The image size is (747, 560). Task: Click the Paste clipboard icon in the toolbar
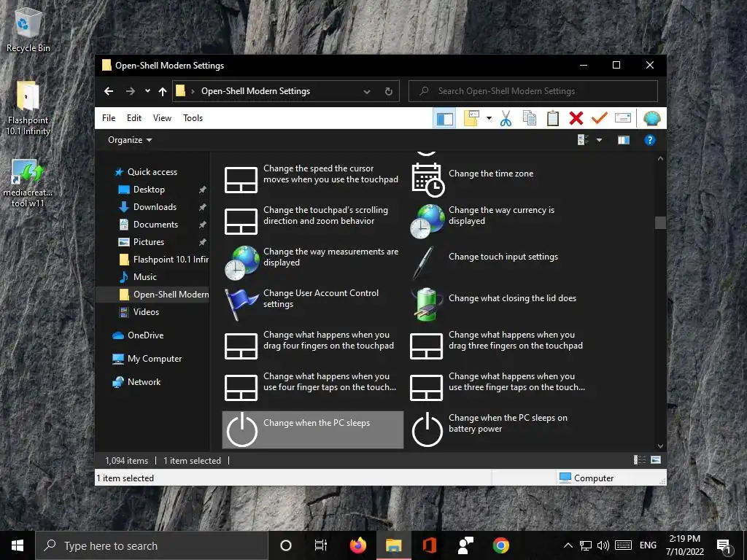[x=553, y=118]
